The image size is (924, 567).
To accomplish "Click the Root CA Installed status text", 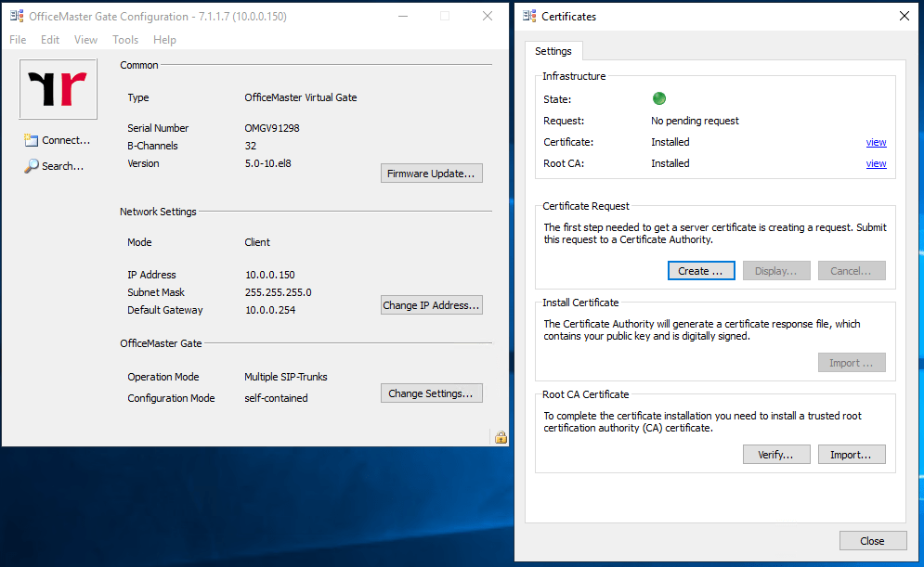I will [x=670, y=163].
